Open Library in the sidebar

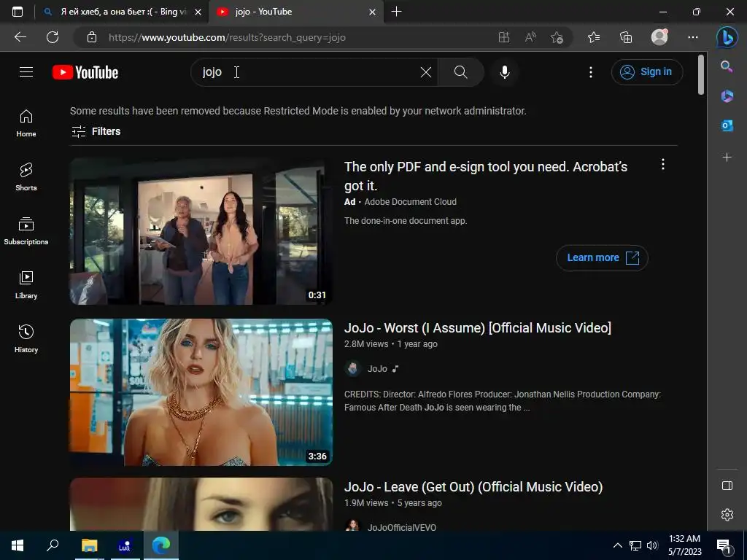(26, 285)
